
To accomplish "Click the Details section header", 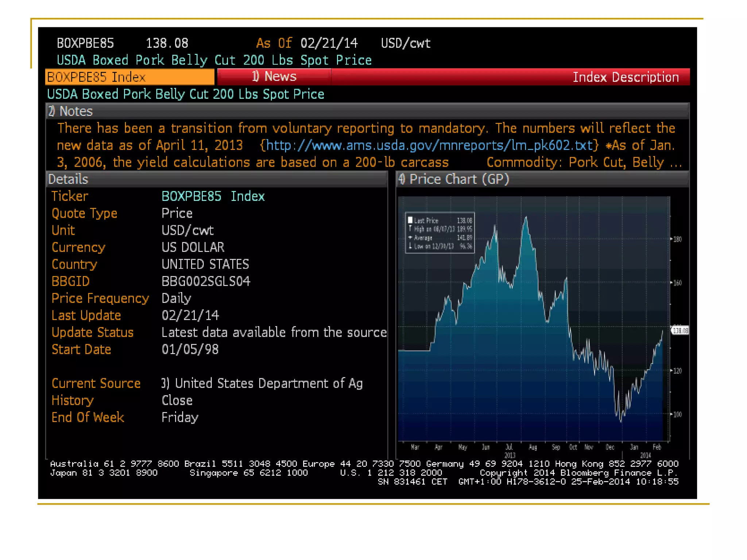I will pos(68,179).
